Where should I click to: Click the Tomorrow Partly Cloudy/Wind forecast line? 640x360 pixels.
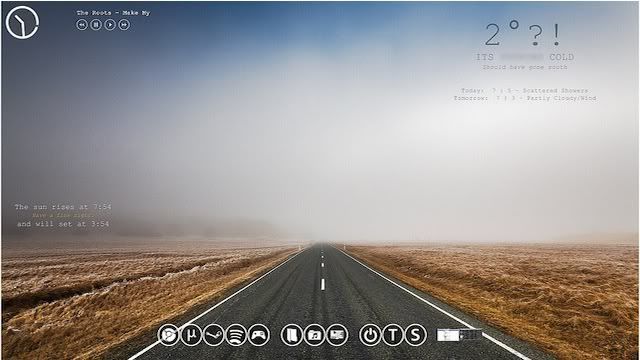click(x=525, y=98)
